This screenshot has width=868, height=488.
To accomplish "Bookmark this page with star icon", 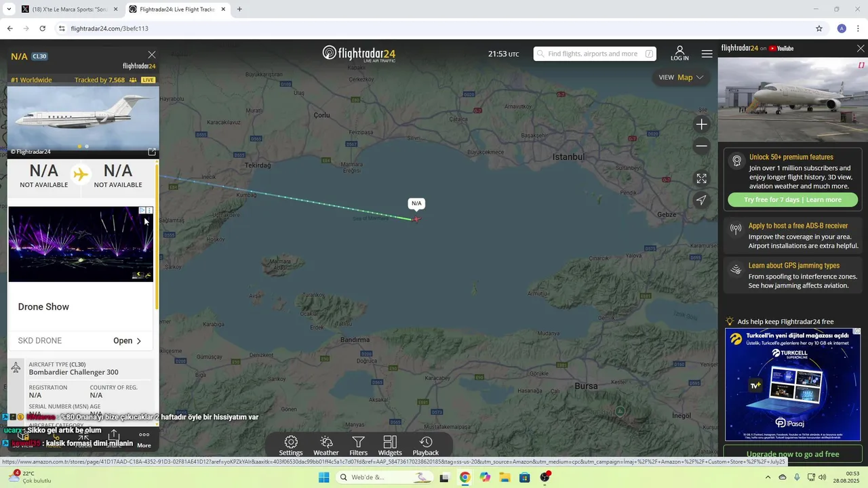I will 819,28.
